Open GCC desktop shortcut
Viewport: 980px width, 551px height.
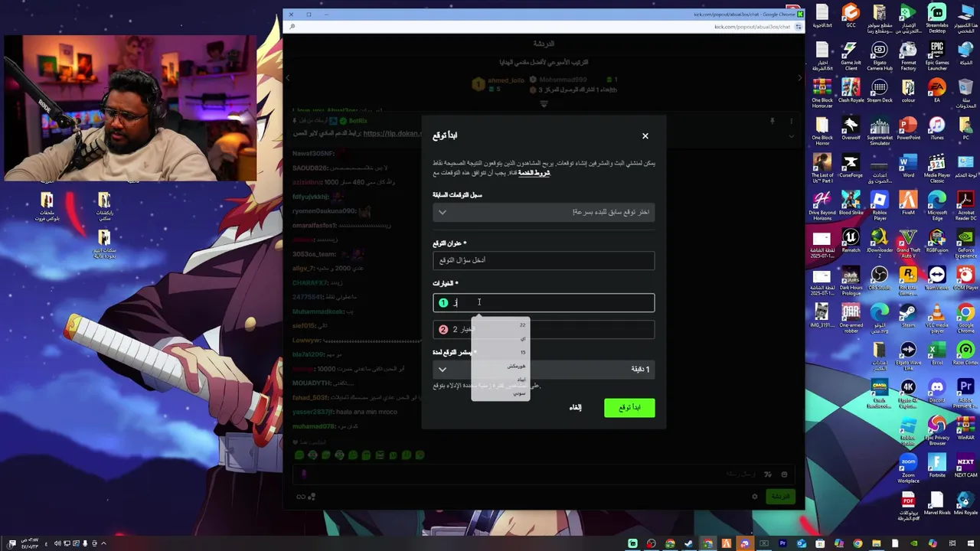pyautogui.click(x=851, y=17)
